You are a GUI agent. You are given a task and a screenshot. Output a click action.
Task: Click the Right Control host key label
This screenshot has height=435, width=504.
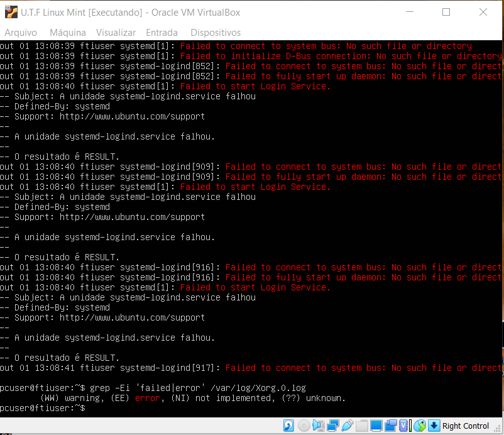pos(466,426)
